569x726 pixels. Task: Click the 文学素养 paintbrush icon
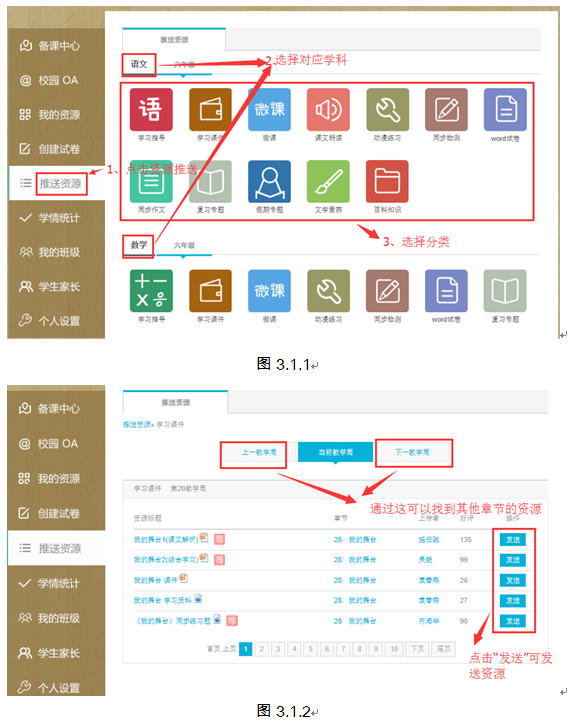tap(328, 182)
